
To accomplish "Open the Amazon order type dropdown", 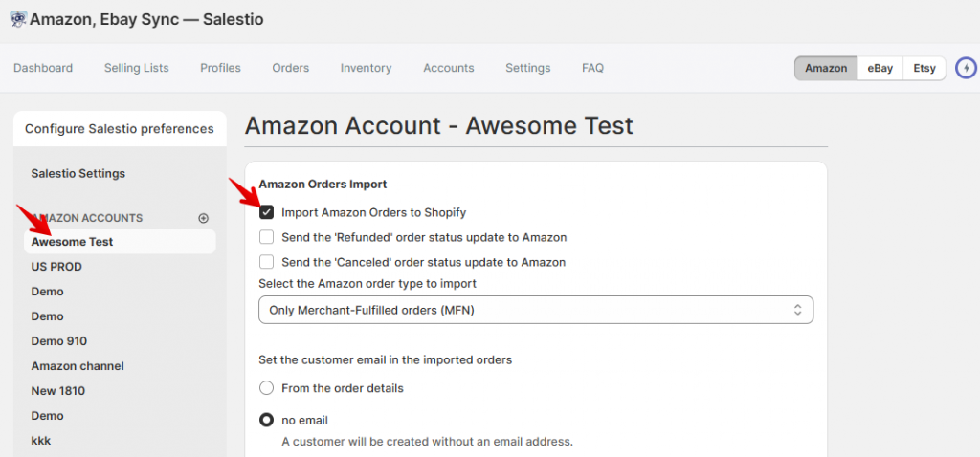I will point(536,310).
